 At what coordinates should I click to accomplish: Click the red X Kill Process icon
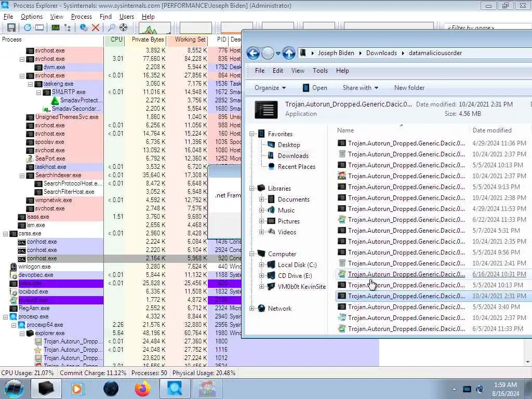point(96,28)
